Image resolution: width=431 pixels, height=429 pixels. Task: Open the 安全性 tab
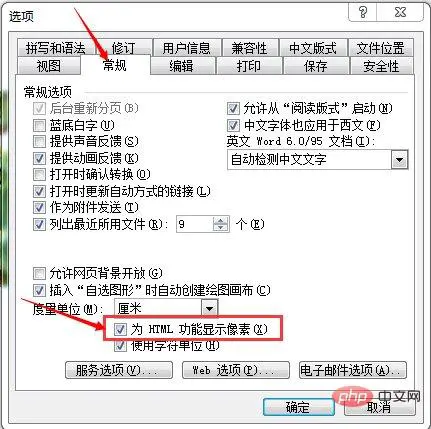[381, 66]
